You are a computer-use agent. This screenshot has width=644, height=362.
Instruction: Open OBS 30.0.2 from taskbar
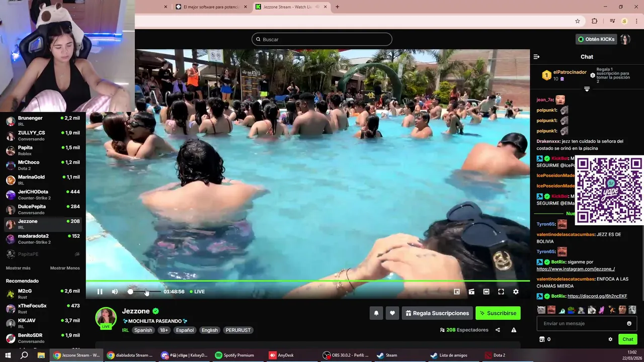pos(345,355)
